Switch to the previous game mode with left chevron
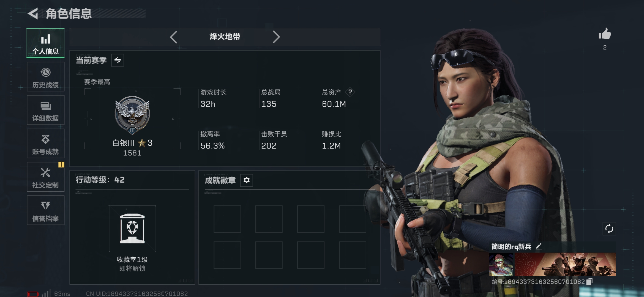 coord(174,37)
